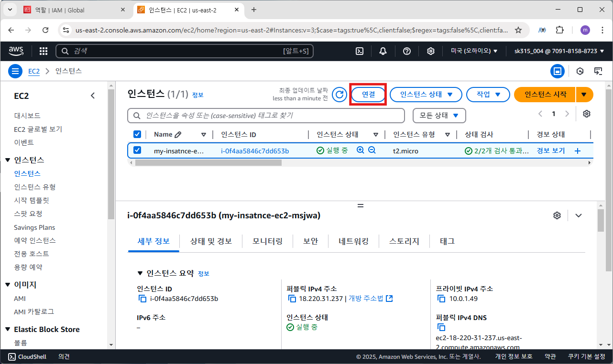
Task: Click the monitor tutorial icon in breadcrumb bar
Action: (598, 71)
